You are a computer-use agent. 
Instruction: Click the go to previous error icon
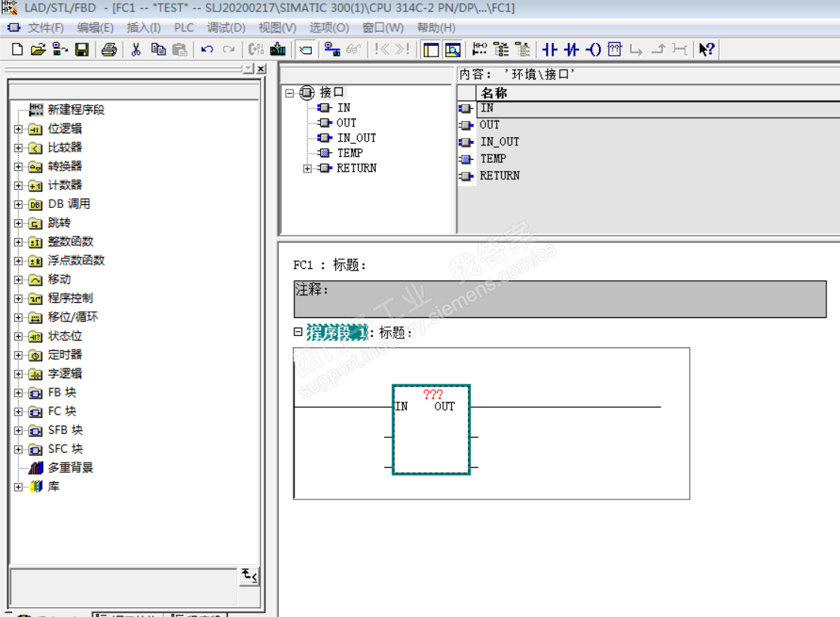tap(382, 50)
